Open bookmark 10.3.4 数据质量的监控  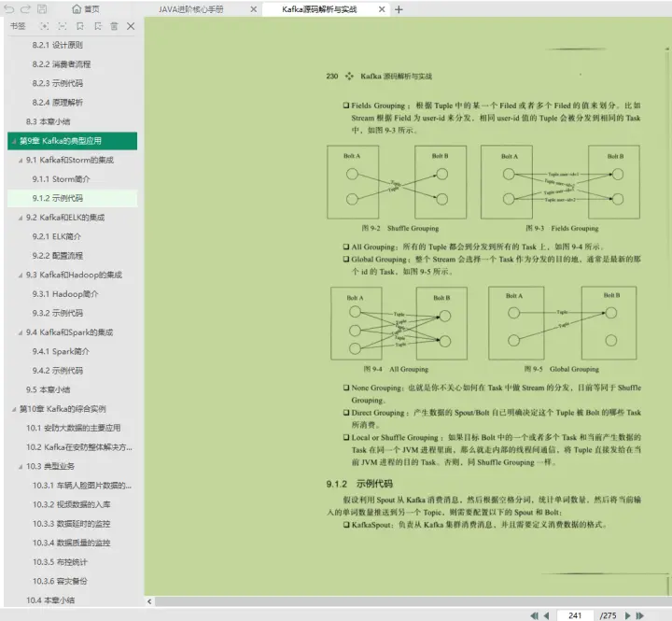pyautogui.click(x=71, y=543)
